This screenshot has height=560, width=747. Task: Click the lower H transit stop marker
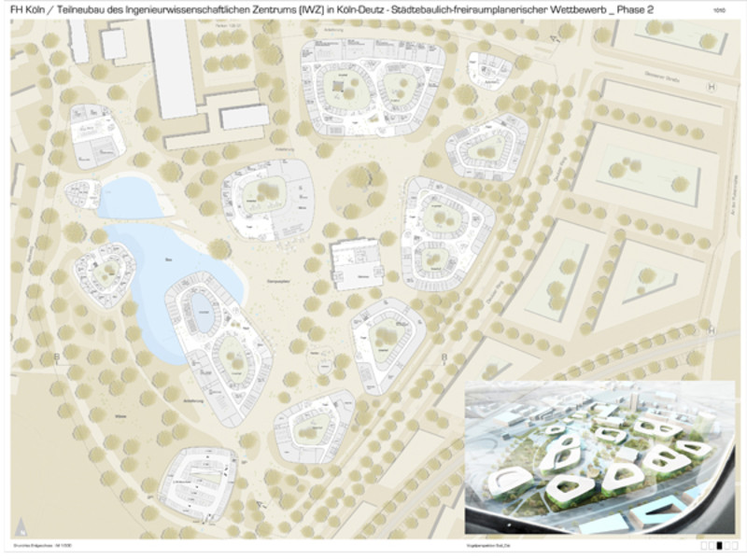tap(712, 330)
